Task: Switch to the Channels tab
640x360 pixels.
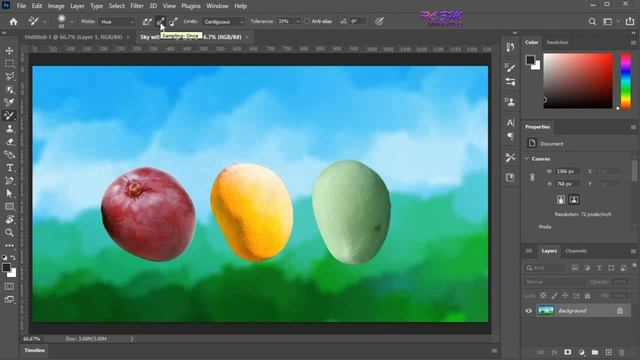Action: coord(576,251)
